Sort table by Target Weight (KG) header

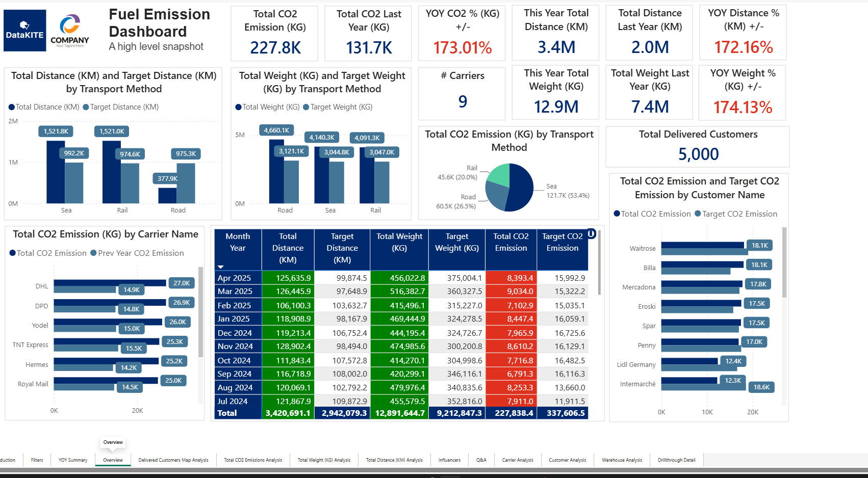[x=457, y=242]
